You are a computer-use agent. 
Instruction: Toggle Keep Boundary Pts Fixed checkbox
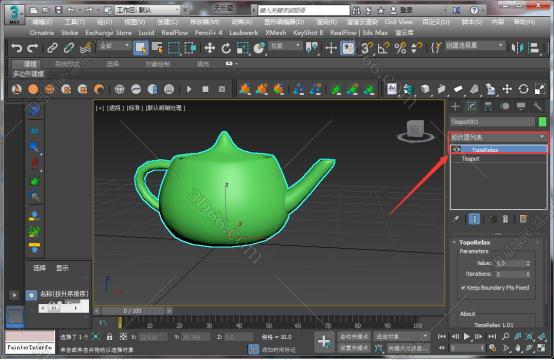tap(463, 288)
